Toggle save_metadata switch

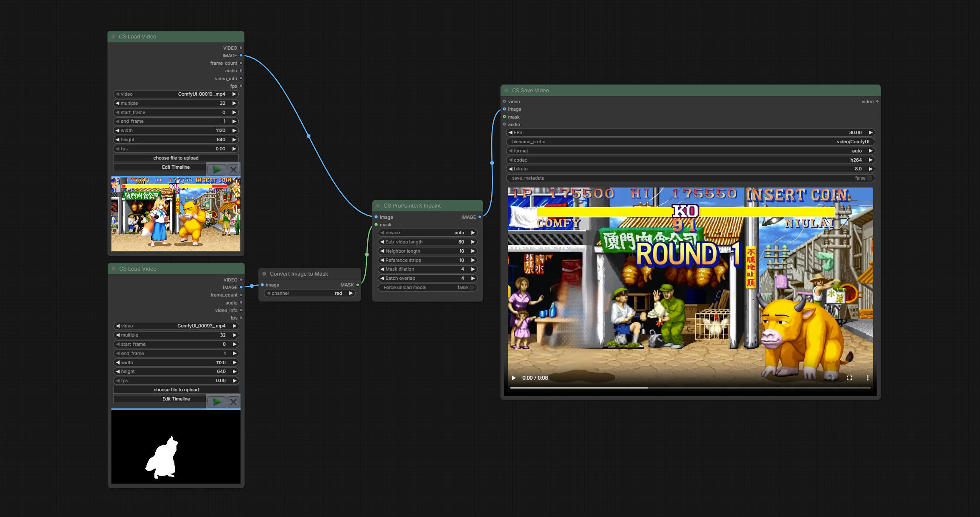(x=869, y=178)
